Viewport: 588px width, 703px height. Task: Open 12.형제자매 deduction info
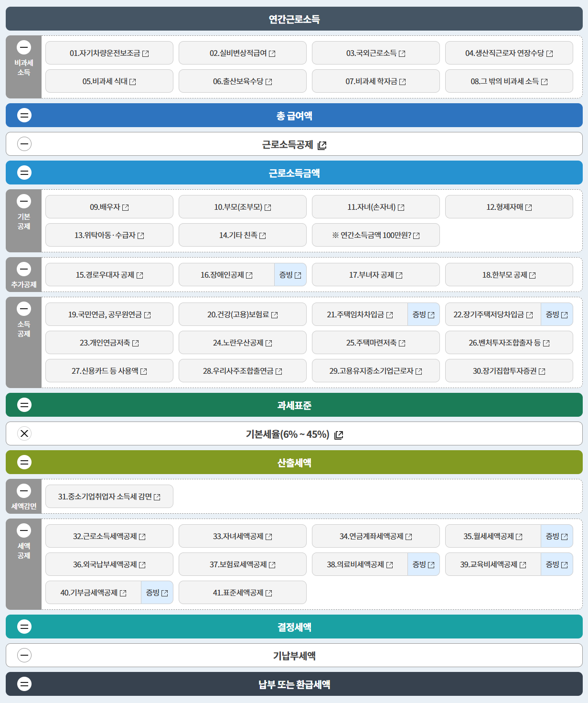pyautogui.click(x=509, y=207)
